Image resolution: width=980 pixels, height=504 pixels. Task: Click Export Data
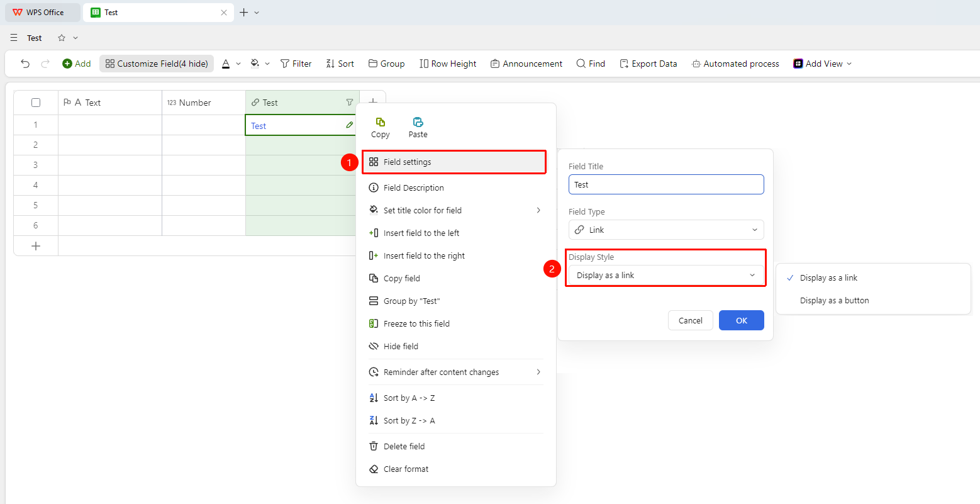649,64
